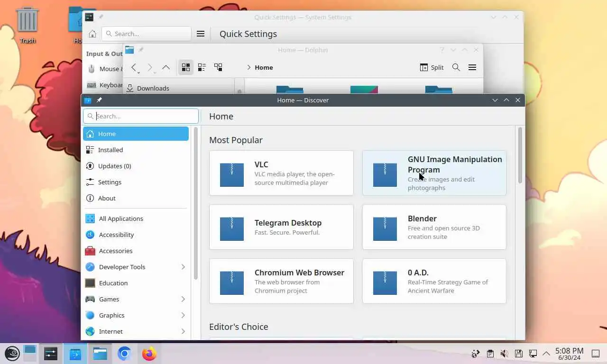Open search in Dolphin toolbar
The image size is (607, 364).
click(x=456, y=67)
